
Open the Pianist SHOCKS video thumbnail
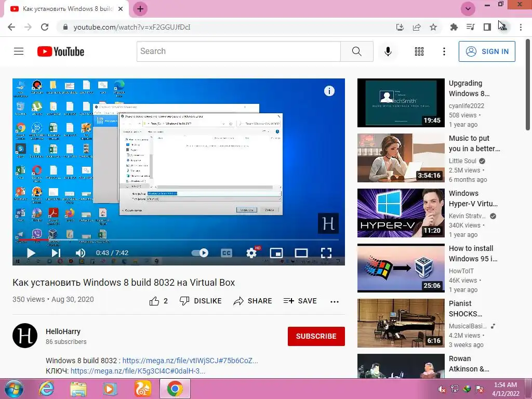(x=401, y=323)
